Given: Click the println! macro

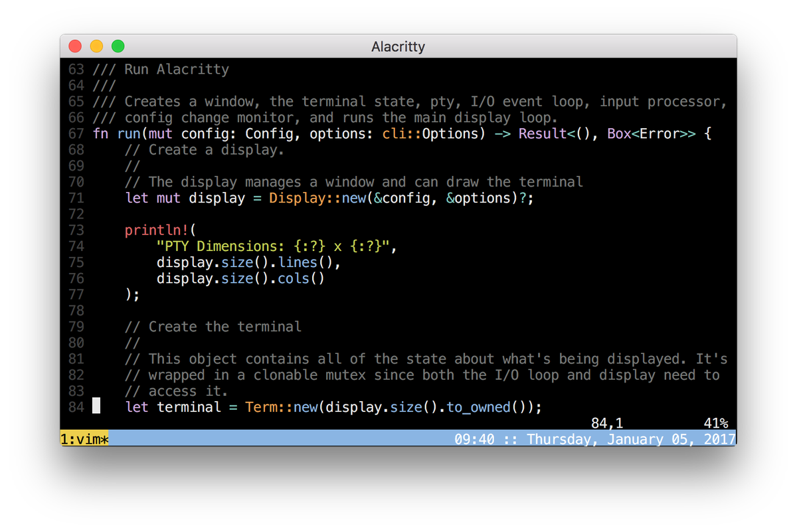Looking at the screenshot, I should tap(157, 230).
